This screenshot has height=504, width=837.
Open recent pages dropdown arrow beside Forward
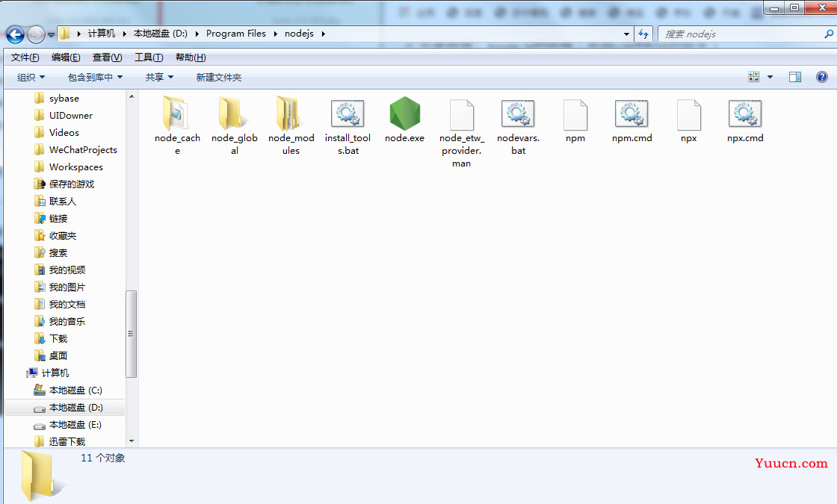click(x=52, y=34)
